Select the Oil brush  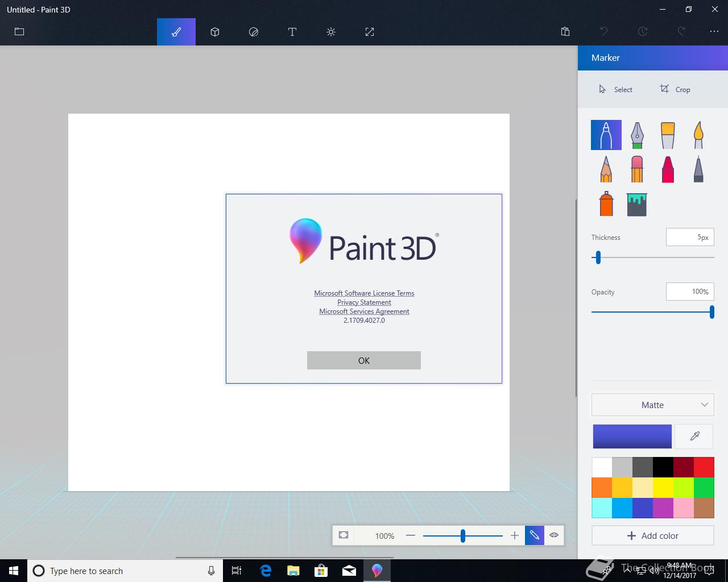coord(668,135)
